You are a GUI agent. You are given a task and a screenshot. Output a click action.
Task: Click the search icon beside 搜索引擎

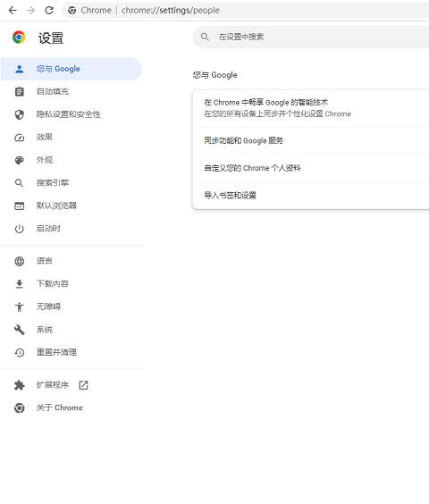click(20, 183)
